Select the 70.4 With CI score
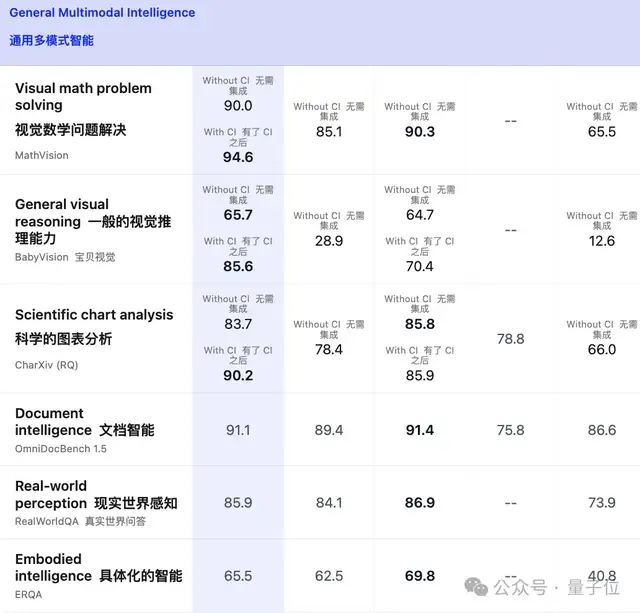 pyautogui.click(x=420, y=266)
